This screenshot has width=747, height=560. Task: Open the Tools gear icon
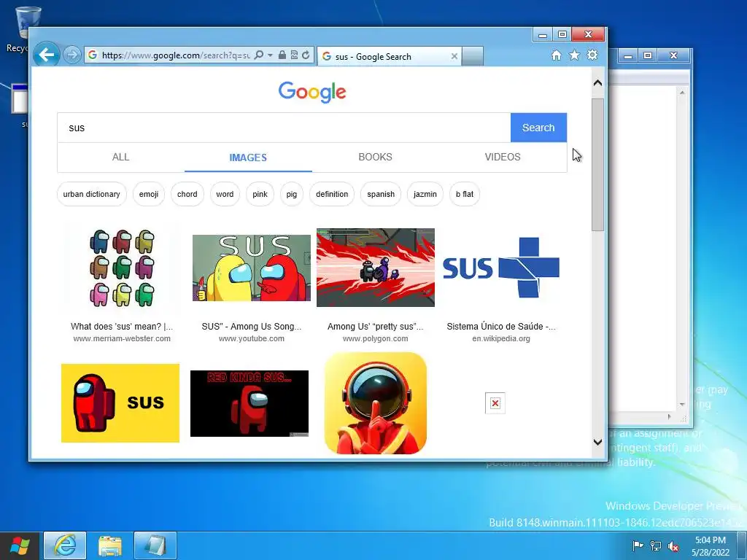(x=592, y=55)
